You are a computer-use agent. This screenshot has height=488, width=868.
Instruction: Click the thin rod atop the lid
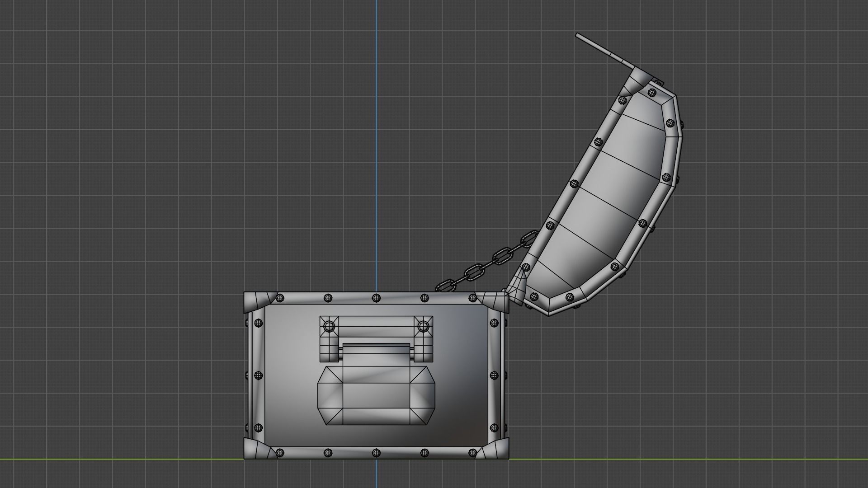pos(604,51)
